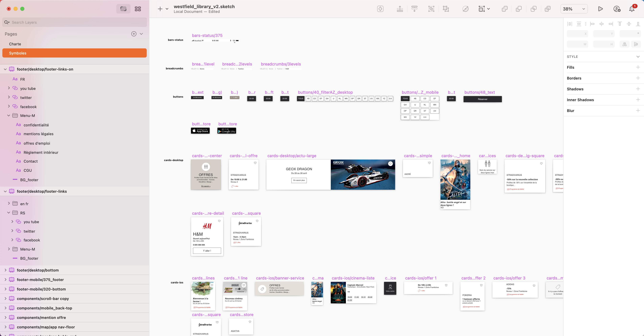Click the Search Layers field
Screen dimensions: 644x336
[75, 22]
